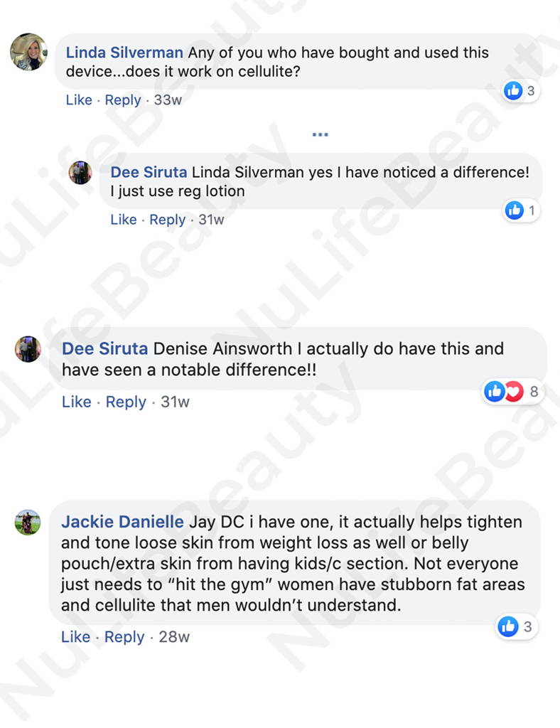Viewport: 560px width, 728px height.
Task: Like Dee Siruta's reg lotion reply
Action: 124,220
